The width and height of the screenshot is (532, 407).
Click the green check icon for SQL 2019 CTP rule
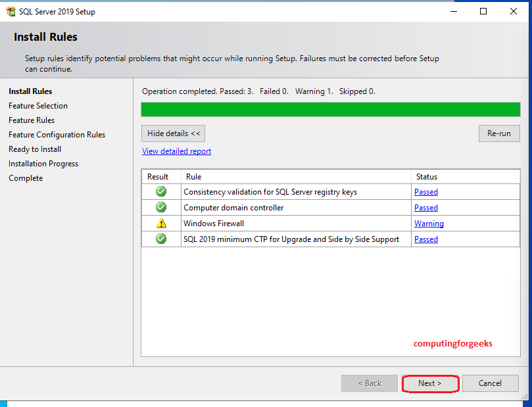coord(160,239)
